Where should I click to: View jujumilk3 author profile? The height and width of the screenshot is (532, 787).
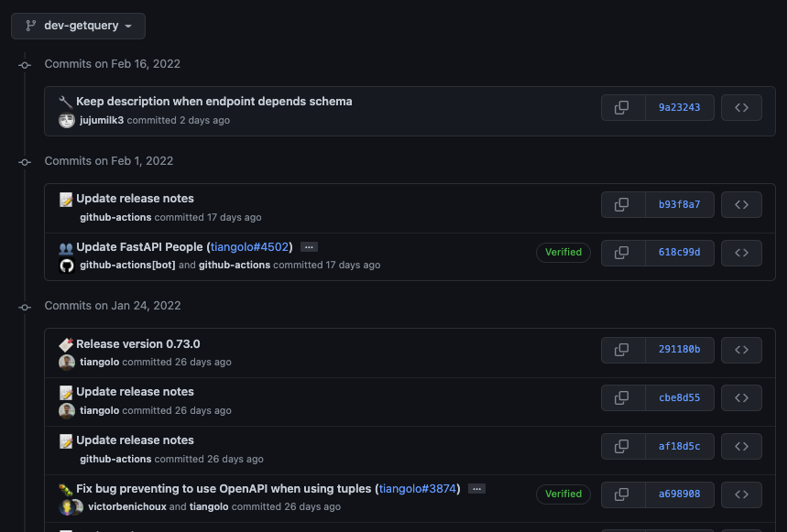(x=102, y=120)
